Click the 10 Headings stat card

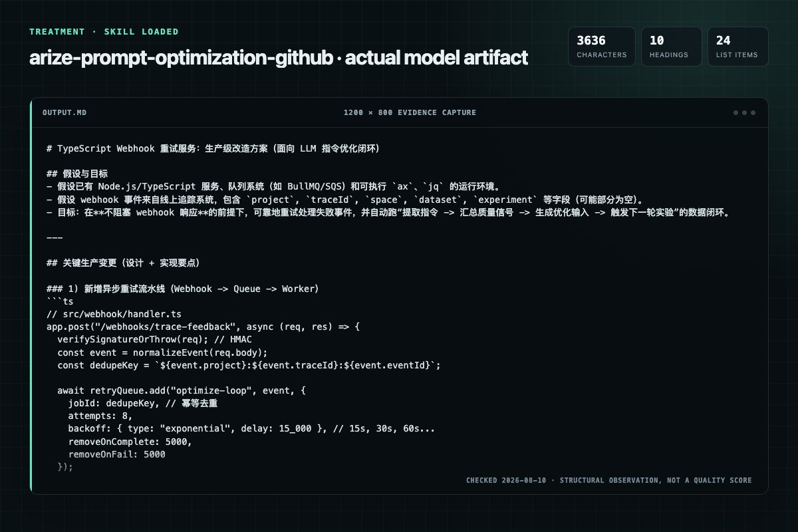tap(672, 47)
